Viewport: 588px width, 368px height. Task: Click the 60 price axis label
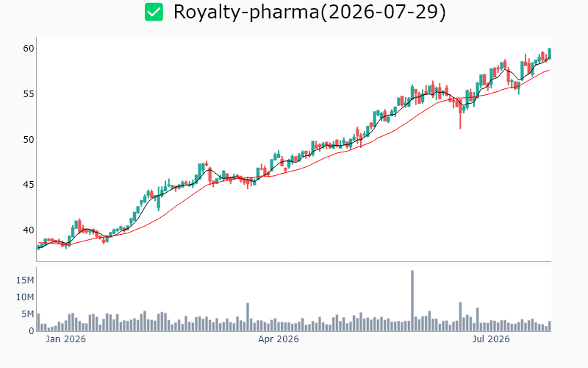(29, 49)
